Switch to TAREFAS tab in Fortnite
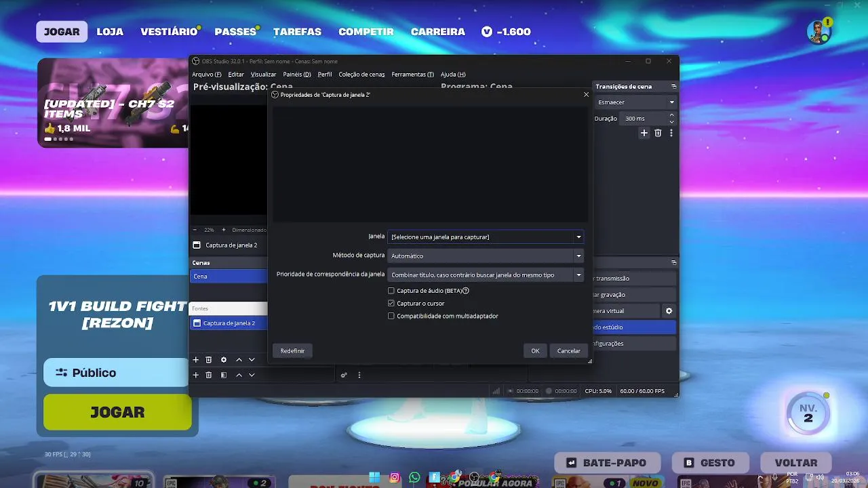The height and width of the screenshot is (488, 868). [x=297, y=32]
